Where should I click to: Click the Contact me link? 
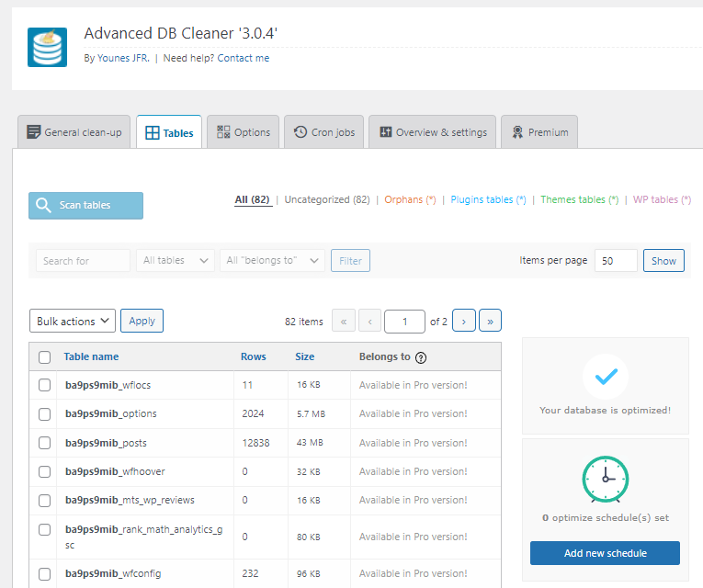pyautogui.click(x=243, y=58)
